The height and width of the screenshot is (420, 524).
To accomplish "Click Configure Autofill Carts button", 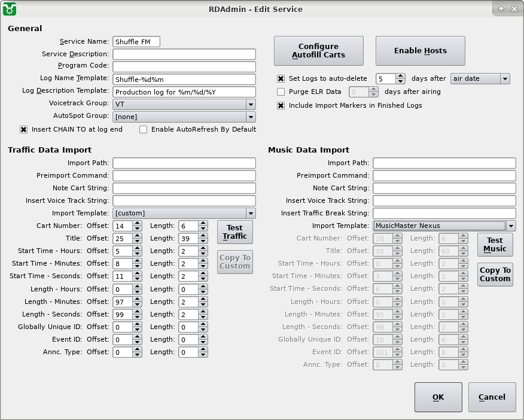I will [319, 51].
